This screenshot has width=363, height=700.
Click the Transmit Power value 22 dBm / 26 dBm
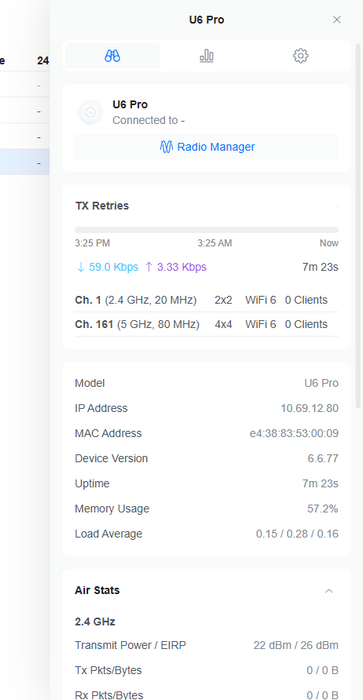296,645
